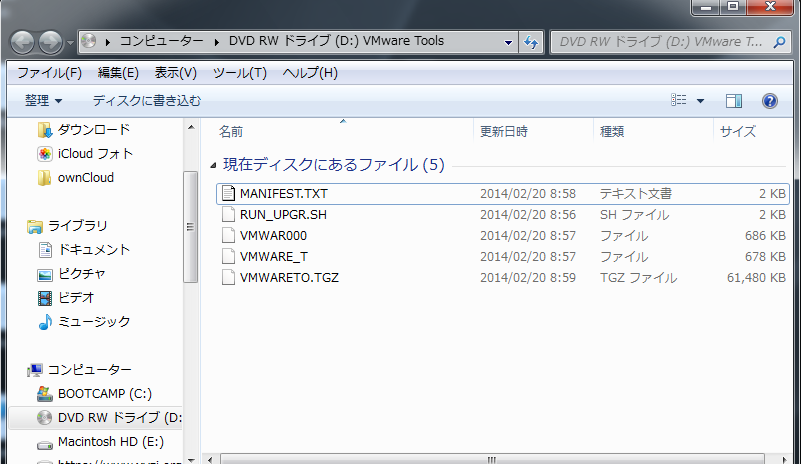This screenshot has width=801, height=464.
Task: Go forward with the Forward arrow button
Action: click(51, 42)
